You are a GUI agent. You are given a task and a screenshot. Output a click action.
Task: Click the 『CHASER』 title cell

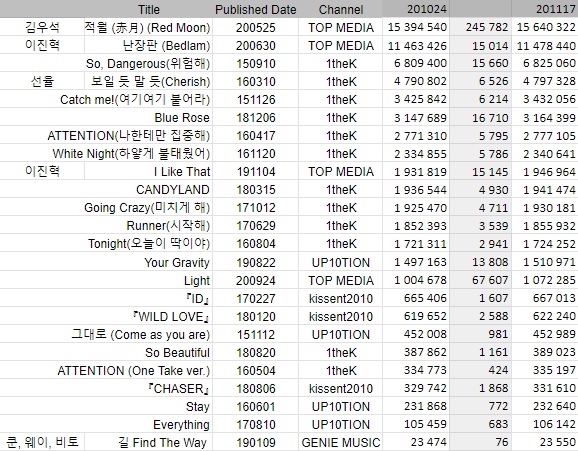point(106,389)
